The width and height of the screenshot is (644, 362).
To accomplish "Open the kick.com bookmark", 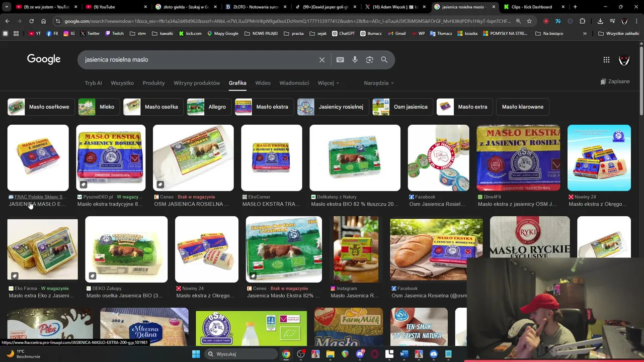I will pyautogui.click(x=190, y=33).
